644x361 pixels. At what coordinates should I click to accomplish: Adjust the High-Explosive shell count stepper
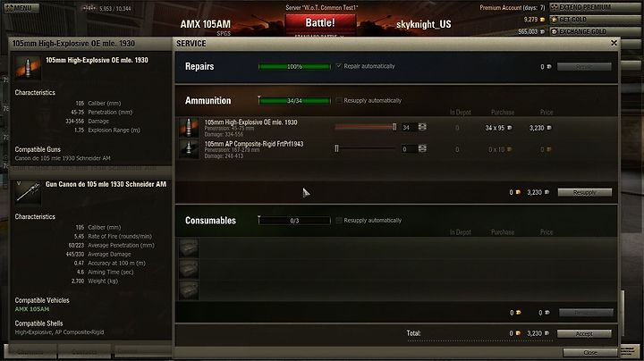pyautogui.click(x=422, y=127)
